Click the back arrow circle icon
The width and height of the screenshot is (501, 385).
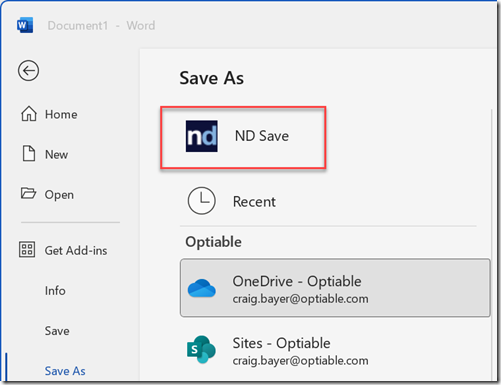(x=28, y=71)
